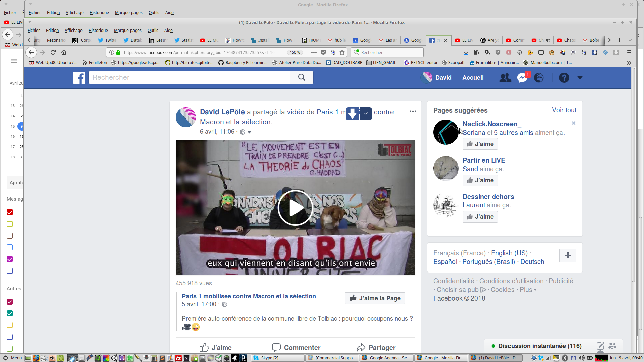Image resolution: width=644 pixels, height=362 pixels.
Task: Click the Facebook help question mark icon
Action: (564, 78)
